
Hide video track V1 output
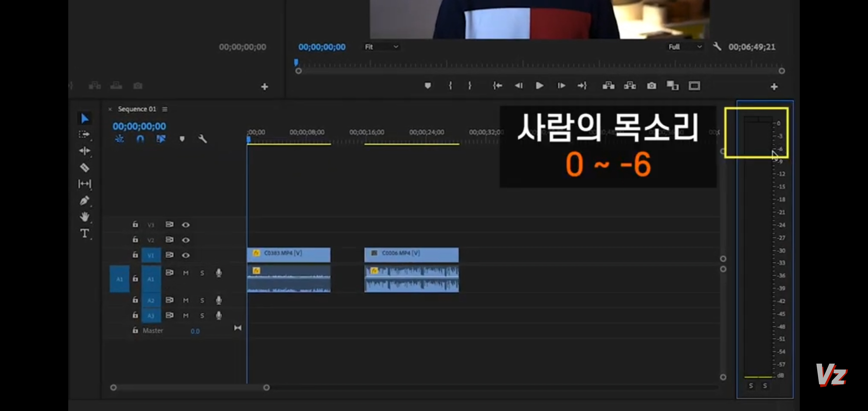186,255
